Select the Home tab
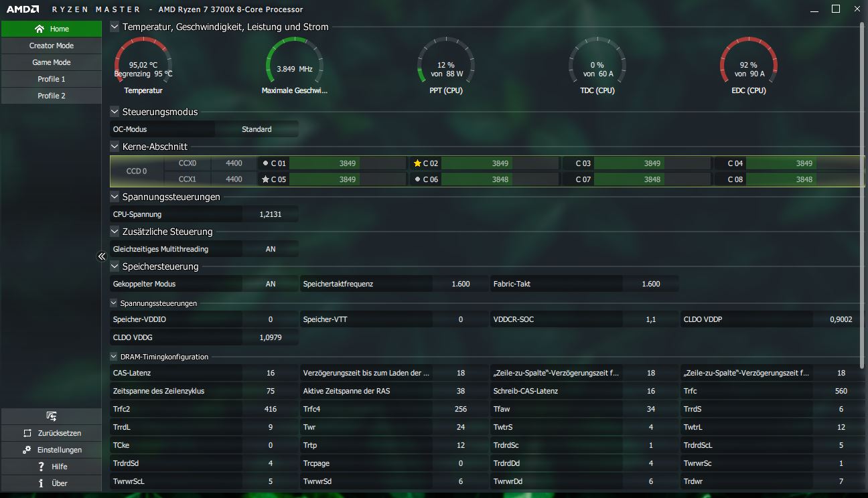 coord(51,29)
